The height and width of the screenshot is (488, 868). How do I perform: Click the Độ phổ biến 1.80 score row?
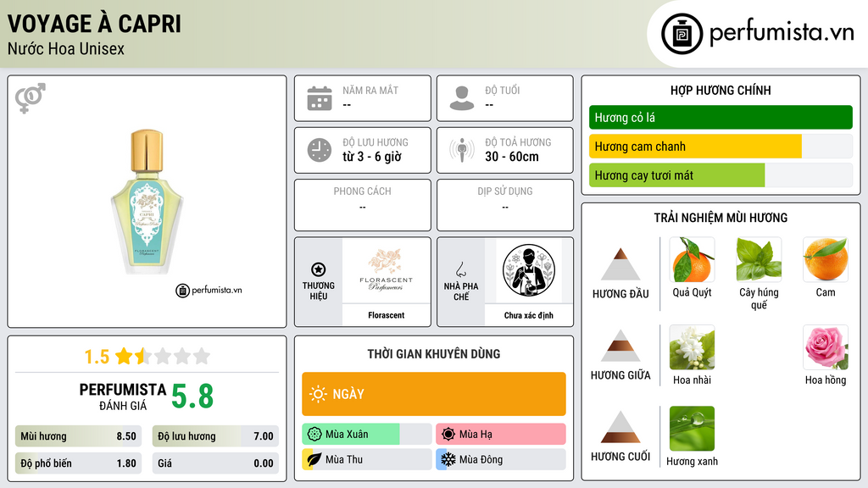coord(79,463)
